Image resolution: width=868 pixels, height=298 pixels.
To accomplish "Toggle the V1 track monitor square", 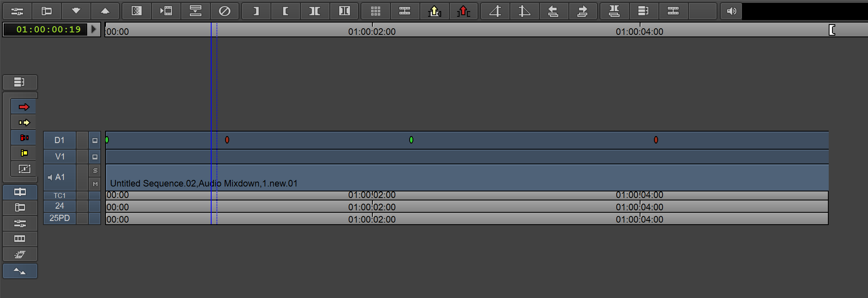I will [x=95, y=157].
